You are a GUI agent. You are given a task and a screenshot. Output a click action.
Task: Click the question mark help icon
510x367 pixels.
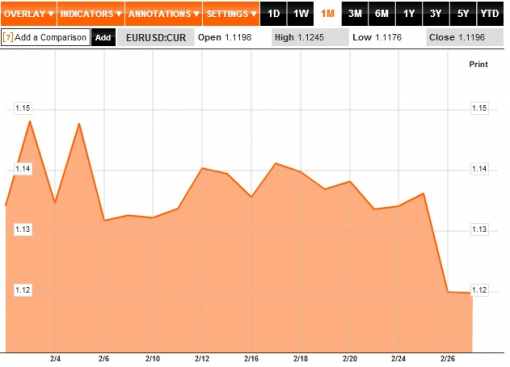pos(8,37)
